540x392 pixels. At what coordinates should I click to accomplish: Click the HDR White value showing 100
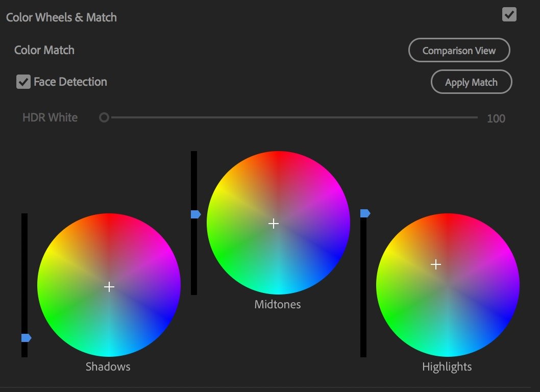pyautogui.click(x=496, y=118)
